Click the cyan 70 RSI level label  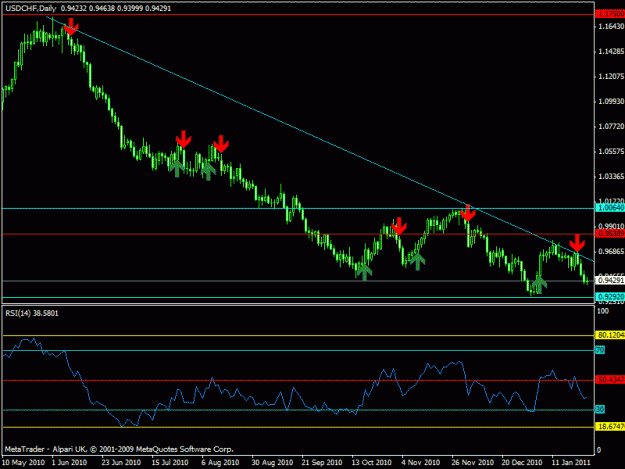tap(600, 350)
